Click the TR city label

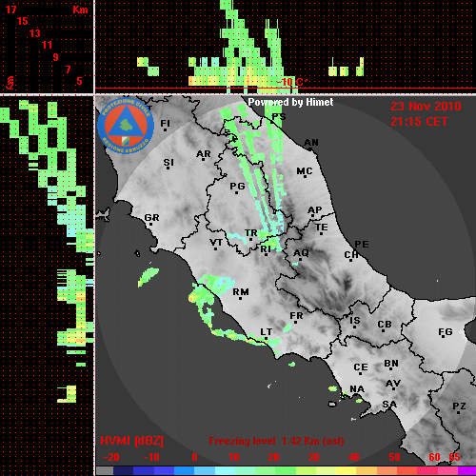tap(250, 233)
